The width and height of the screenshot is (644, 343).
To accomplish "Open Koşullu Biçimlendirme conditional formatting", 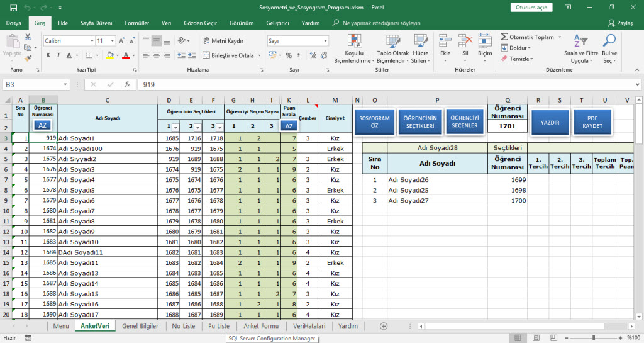I will tap(354, 48).
